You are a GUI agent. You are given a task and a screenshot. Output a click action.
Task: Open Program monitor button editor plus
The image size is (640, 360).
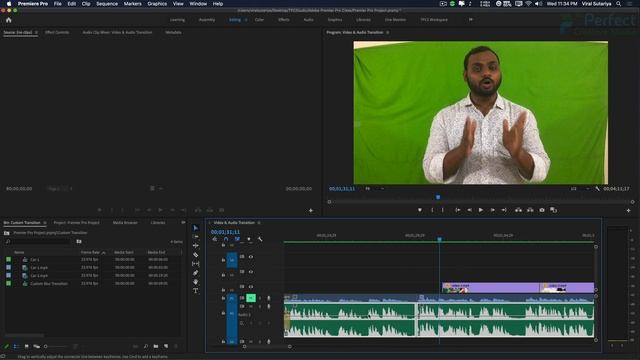tap(629, 210)
